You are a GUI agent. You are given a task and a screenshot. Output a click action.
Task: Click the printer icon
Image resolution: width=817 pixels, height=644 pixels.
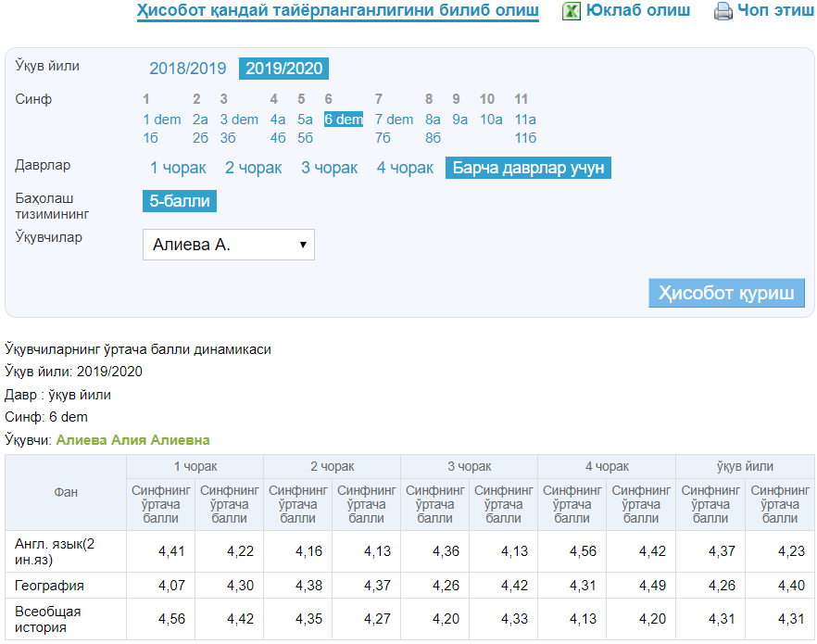(x=723, y=12)
